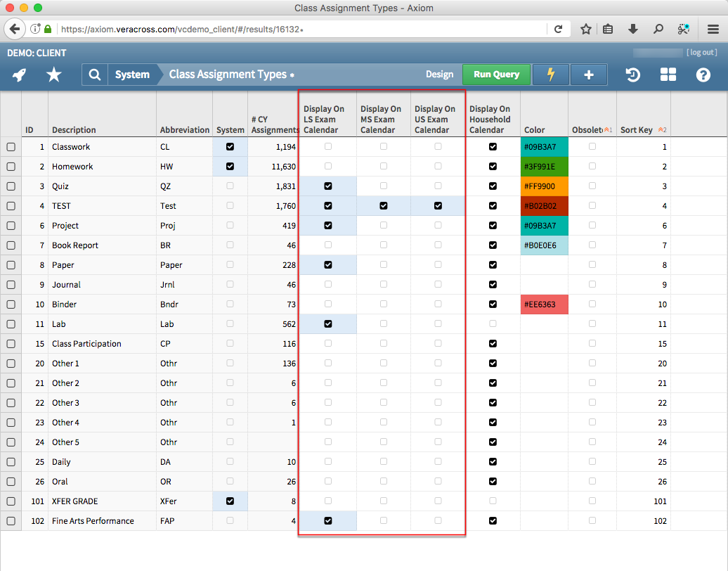Toggle LS Exam Calendar checkbox for Quiz

point(328,186)
